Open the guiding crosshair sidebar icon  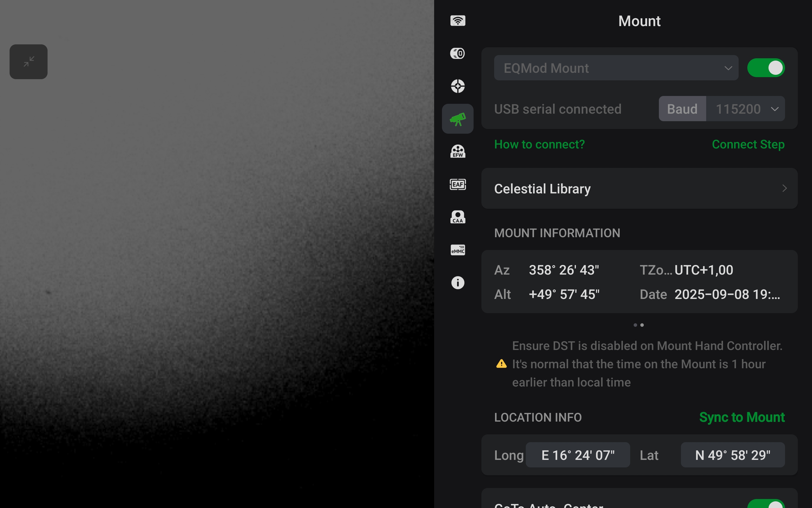(x=458, y=86)
